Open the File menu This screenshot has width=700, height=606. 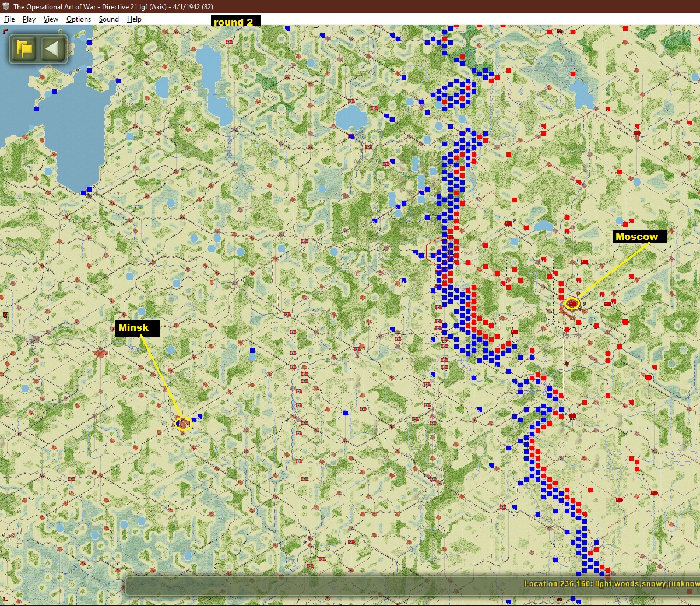(9, 19)
